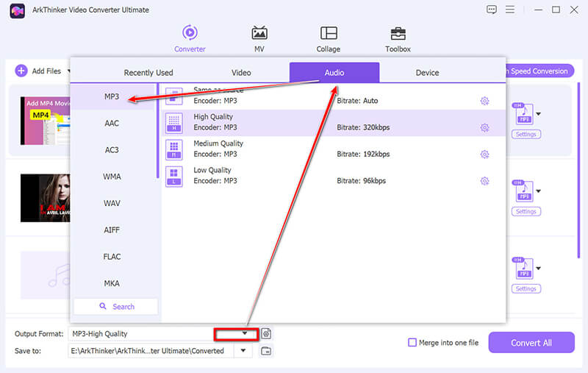Open settings gear for High Quality preset
588x373 pixels.
click(484, 127)
